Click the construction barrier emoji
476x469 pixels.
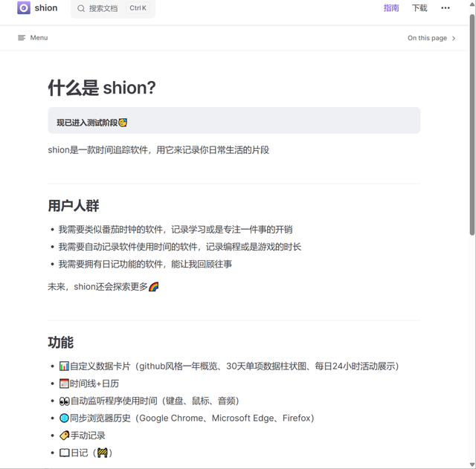(x=103, y=453)
